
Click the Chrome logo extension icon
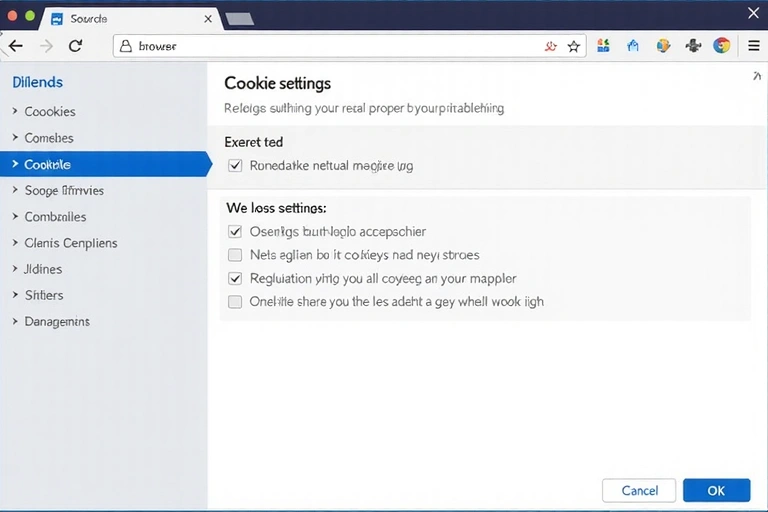[721, 46]
